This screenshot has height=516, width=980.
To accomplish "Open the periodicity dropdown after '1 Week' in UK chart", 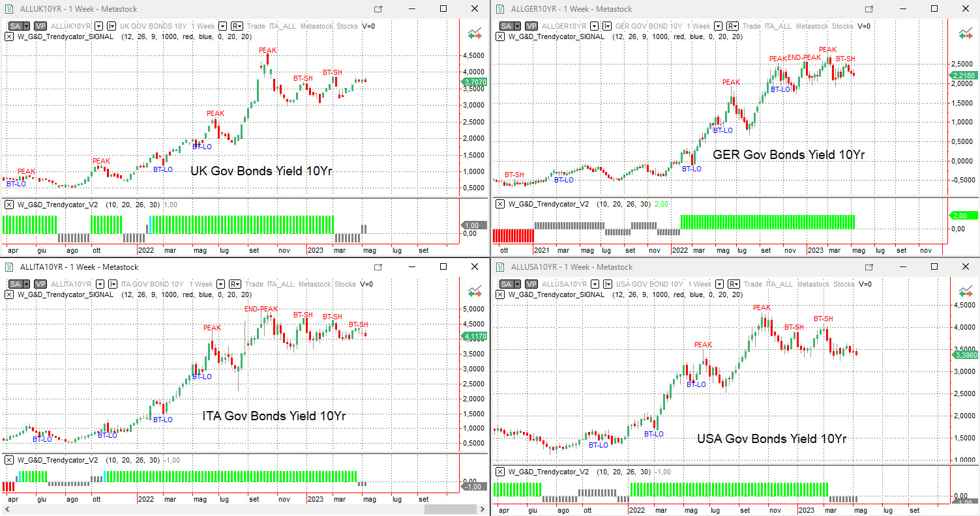I will 223,26.
